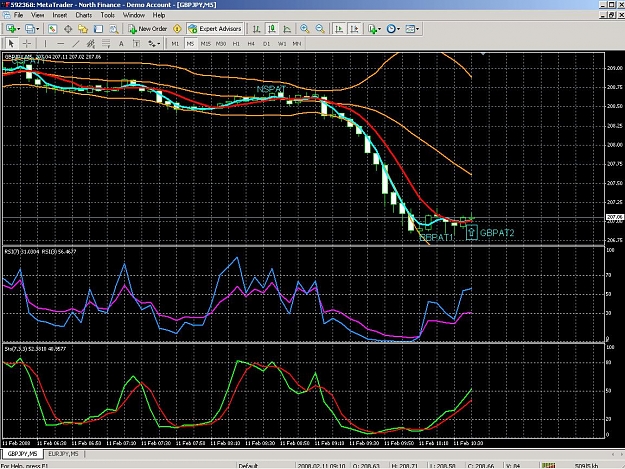Switch to M30 timeframe

[x=221, y=43]
